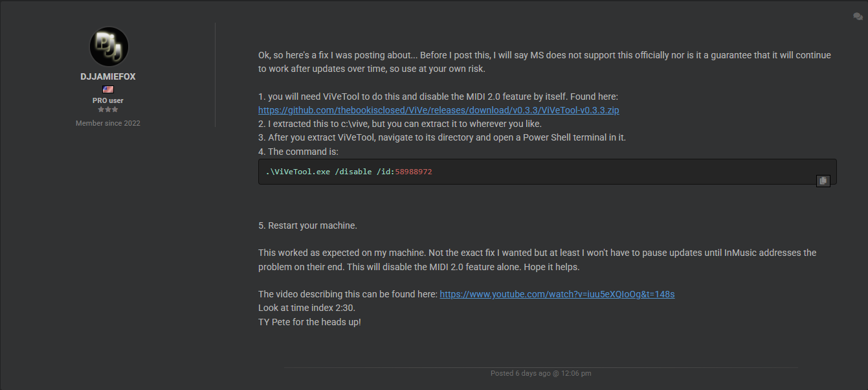This screenshot has height=390, width=868.
Task: Open DJJAMIEFOX's round avatar image
Action: click(x=108, y=47)
